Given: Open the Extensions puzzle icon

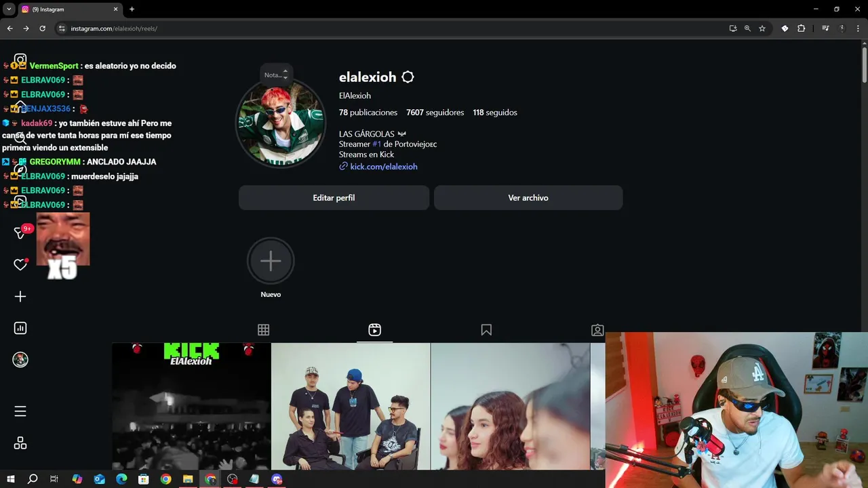Looking at the screenshot, I should click(x=801, y=28).
